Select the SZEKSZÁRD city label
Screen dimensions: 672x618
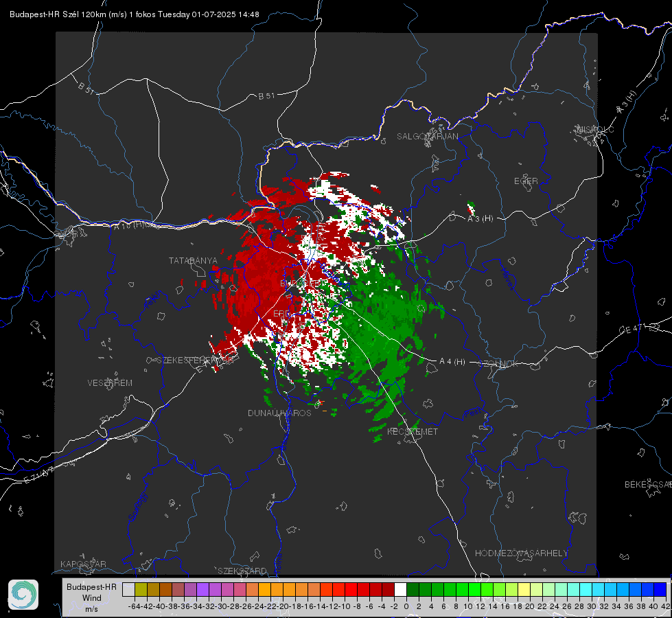[242, 571]
